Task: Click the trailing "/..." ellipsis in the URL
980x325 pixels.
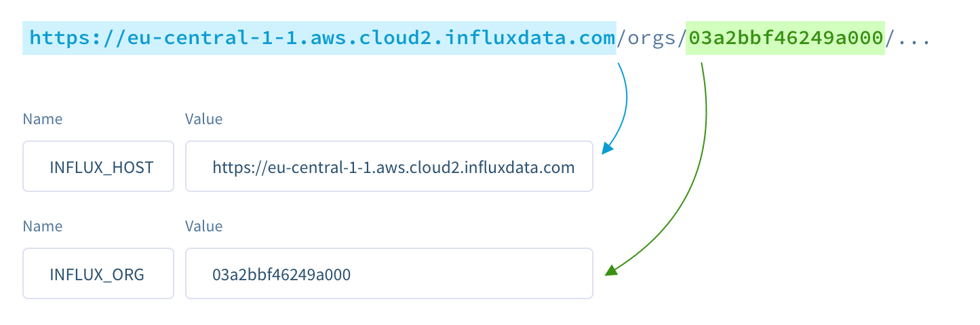Action: click(x=909, y=38)
